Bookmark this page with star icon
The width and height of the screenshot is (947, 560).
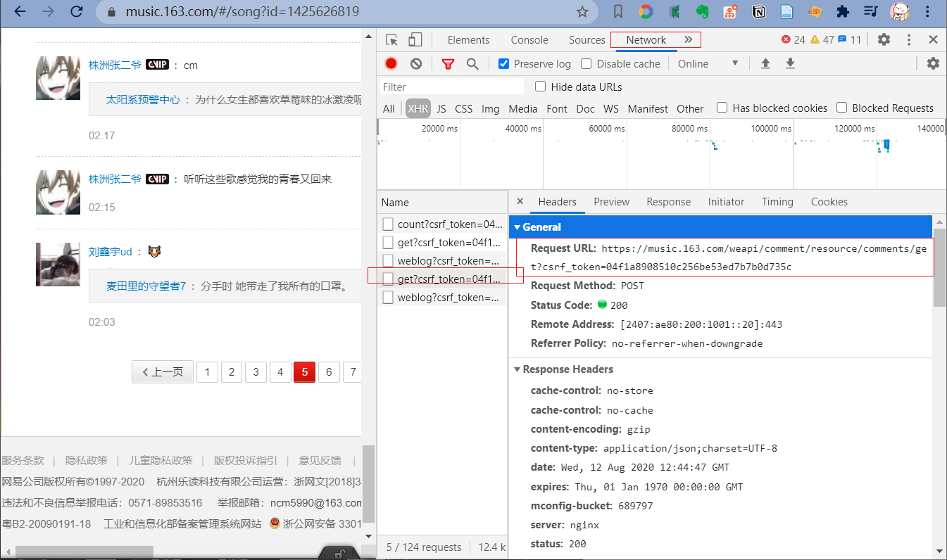coord(582,12)
